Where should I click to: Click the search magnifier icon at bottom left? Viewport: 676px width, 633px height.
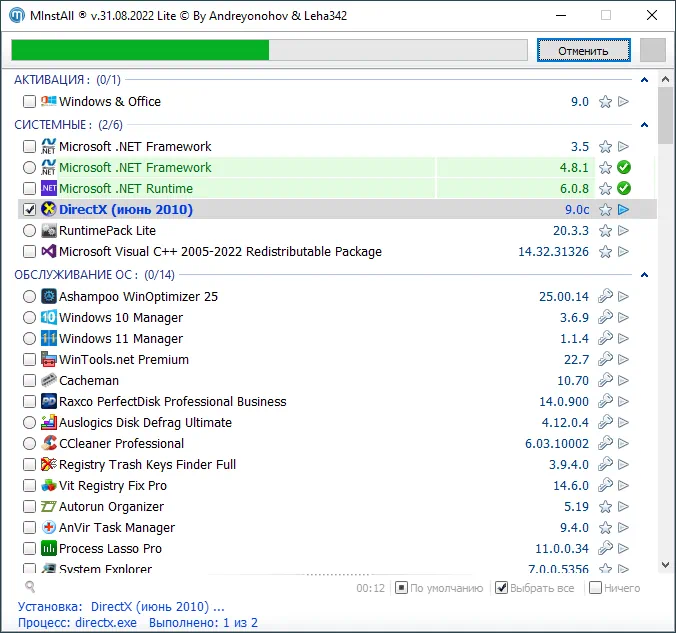point(30,588)
